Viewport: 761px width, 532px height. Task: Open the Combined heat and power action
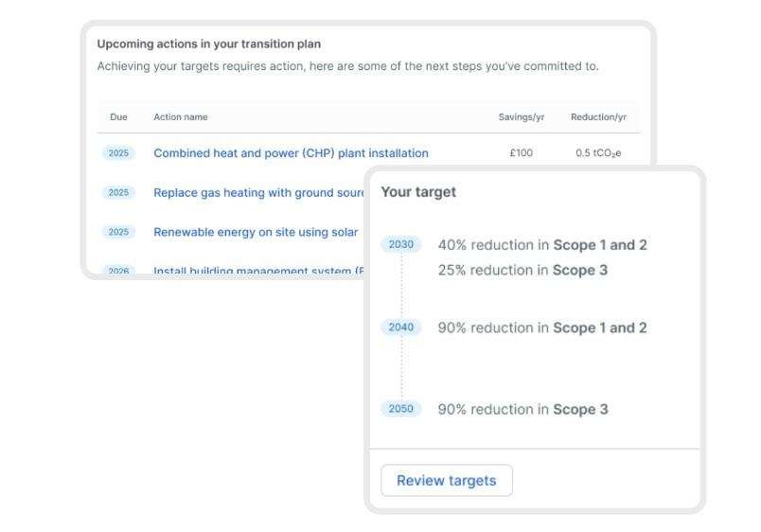[291, 153]
